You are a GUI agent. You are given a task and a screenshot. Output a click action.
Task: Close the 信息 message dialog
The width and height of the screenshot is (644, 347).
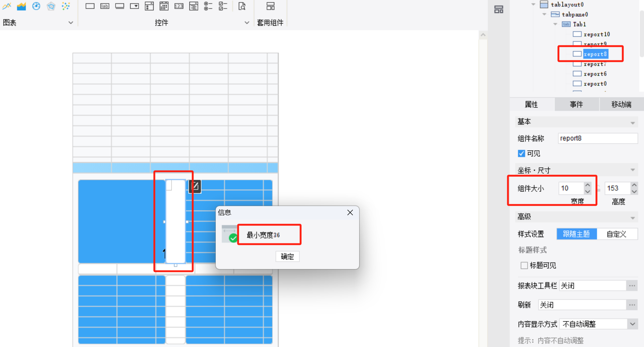click(350, 213)
